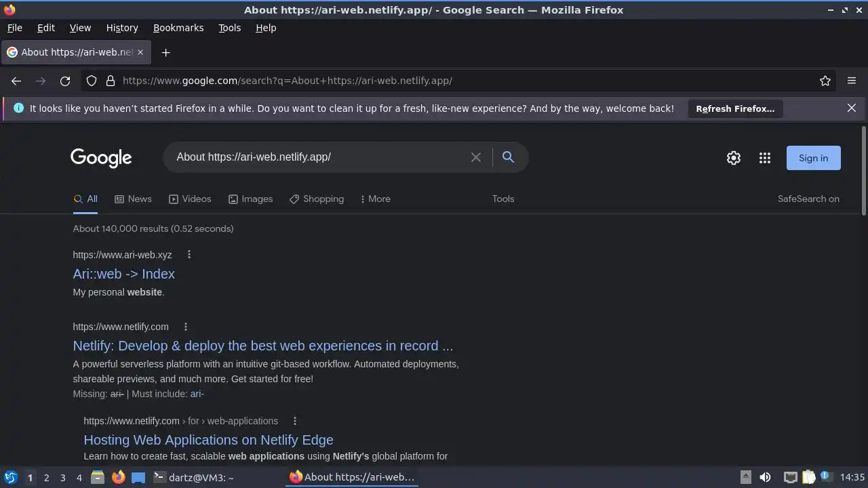
Task: Close the Google Search tab
Action: coord(140,52)
